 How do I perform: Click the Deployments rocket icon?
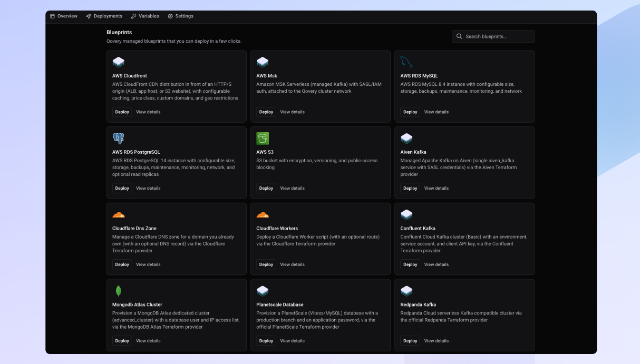click(89, 16)
